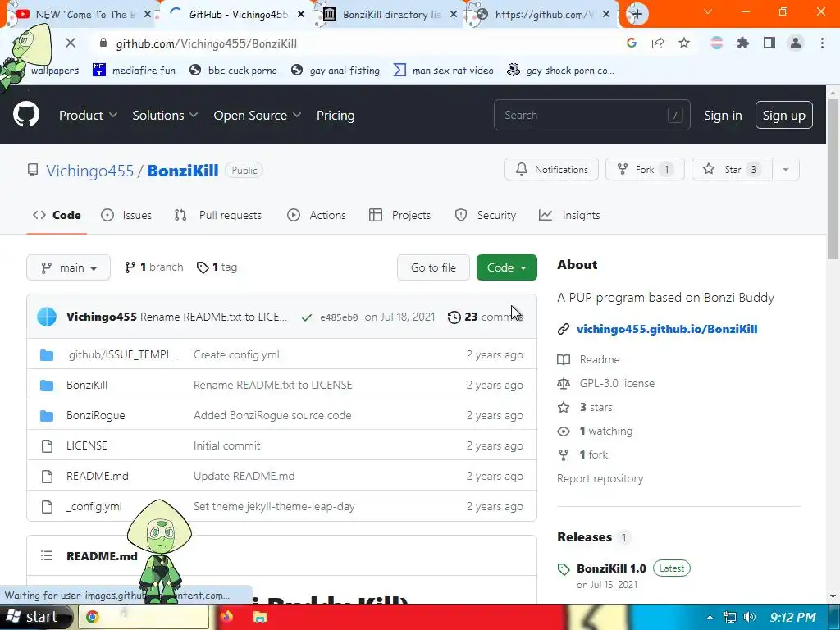Image resolution: width=840 pixels, height=630 pixels.
Task: Click the Windows start button
Action: [35, 617]
